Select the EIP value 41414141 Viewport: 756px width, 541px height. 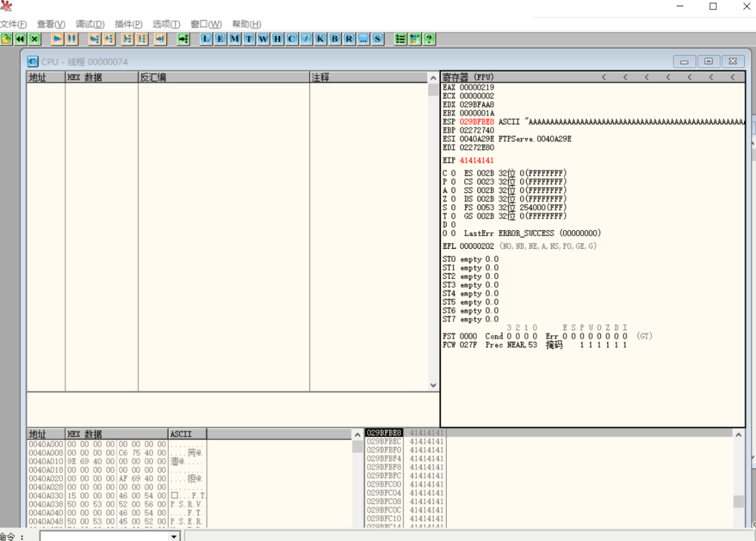(477, 161)
